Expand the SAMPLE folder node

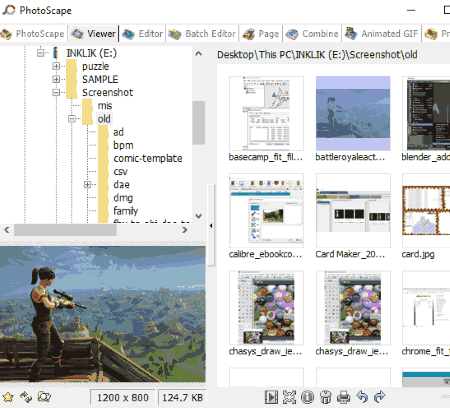pos(56,79)
